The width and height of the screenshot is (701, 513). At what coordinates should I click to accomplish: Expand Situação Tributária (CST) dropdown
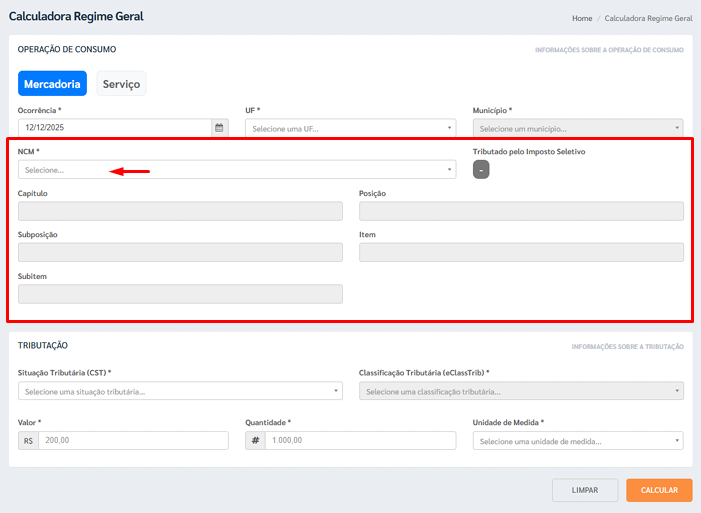pyautogui.click(x=179, y=391)
